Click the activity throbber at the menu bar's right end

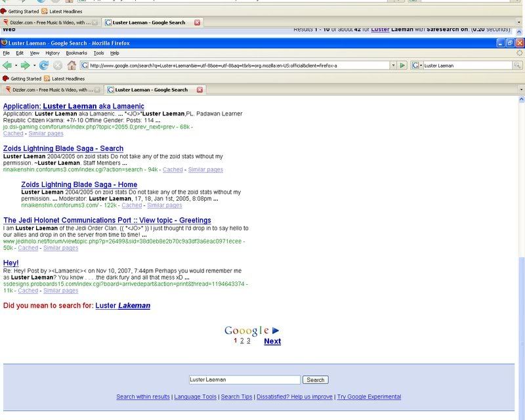click(520, 53)
